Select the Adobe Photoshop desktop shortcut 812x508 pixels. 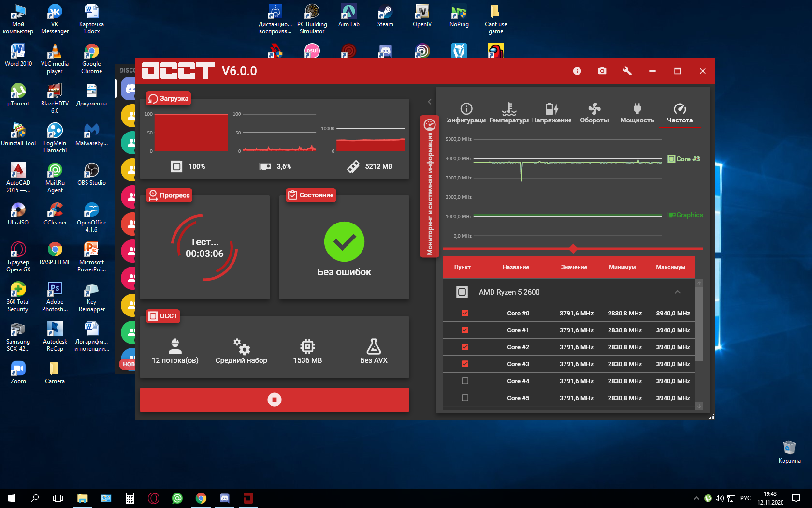(x=55, y=297)
